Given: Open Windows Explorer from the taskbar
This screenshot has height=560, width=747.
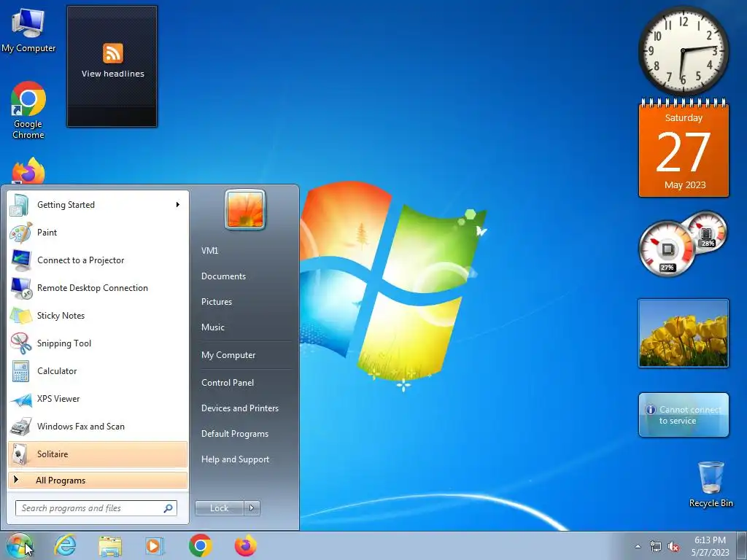Looking at the screenshot, I should (x=109, y=545).
